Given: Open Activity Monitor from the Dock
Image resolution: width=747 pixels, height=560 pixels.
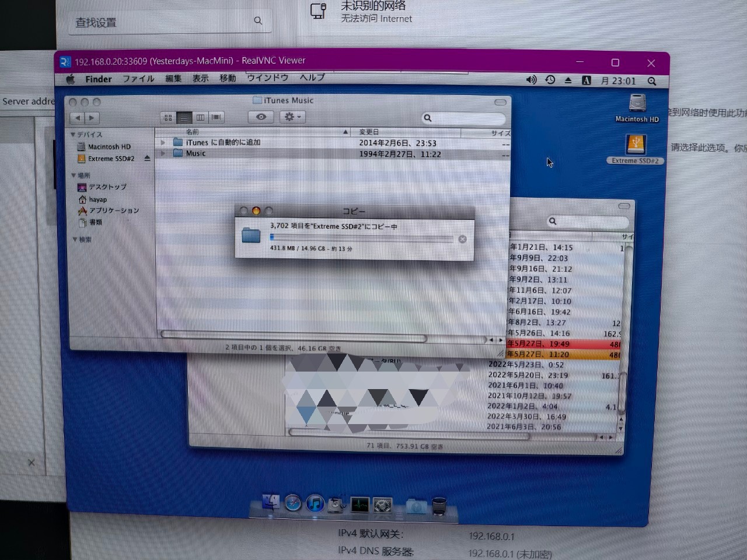Looking at the screenshot, I should pyautogui.click(x=359, y=504).
